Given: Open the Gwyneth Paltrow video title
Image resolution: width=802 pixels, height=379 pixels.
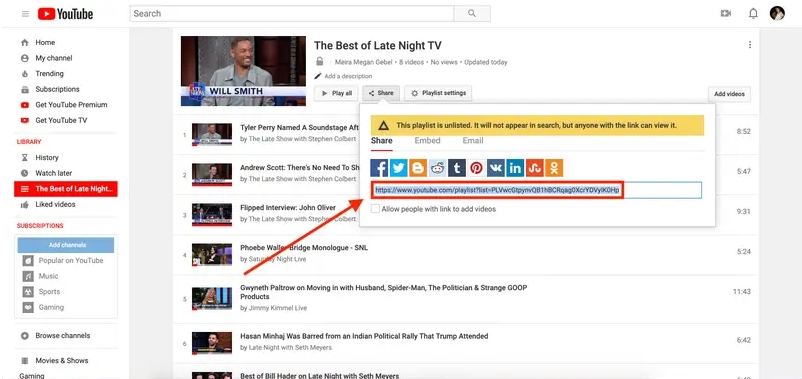Looking at the screenshot, I should coord(384,292).
